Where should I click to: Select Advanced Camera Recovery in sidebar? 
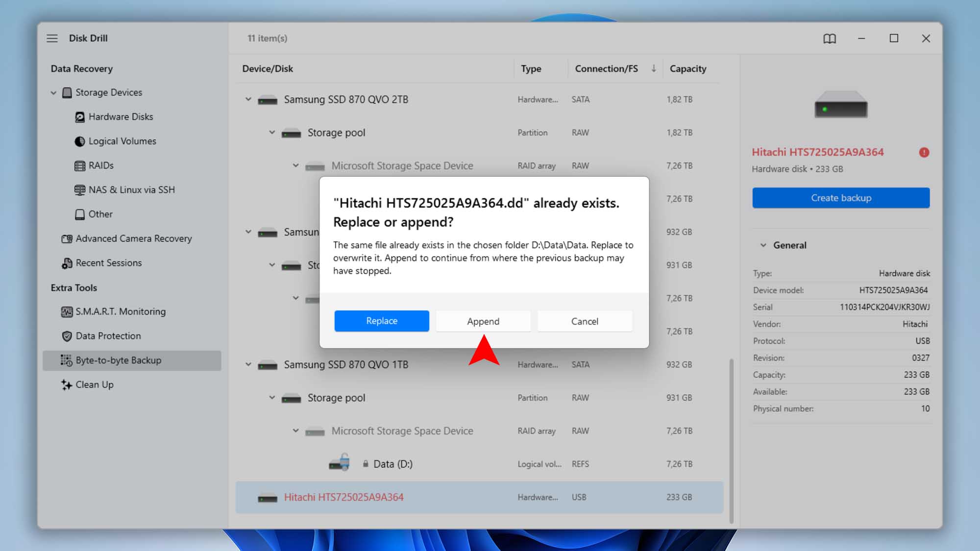coord(134,239)
